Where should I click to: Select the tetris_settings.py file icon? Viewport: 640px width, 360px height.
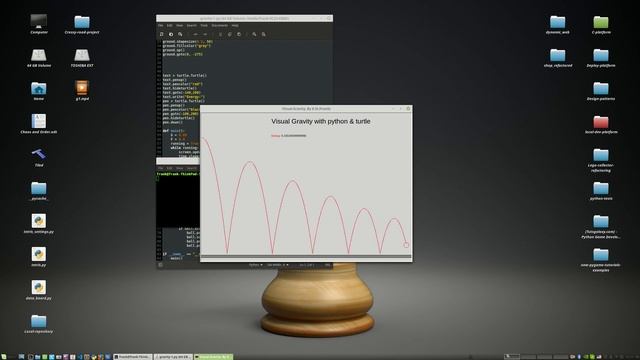39,224
